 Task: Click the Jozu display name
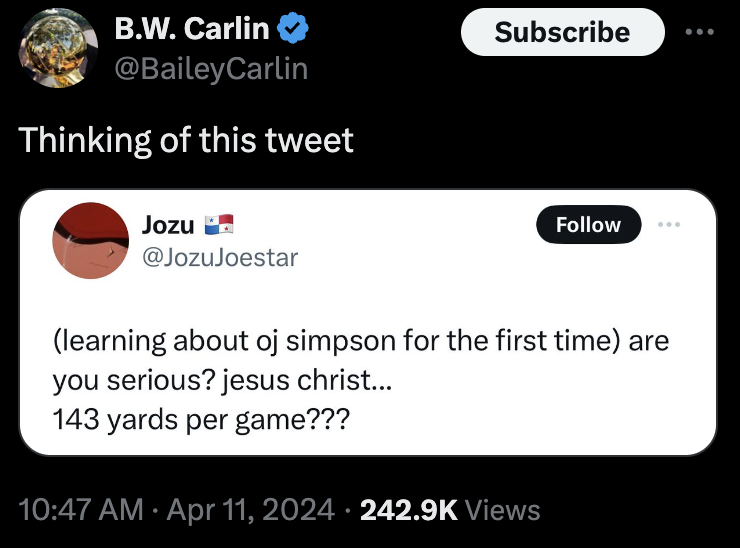tap(169, 224)
